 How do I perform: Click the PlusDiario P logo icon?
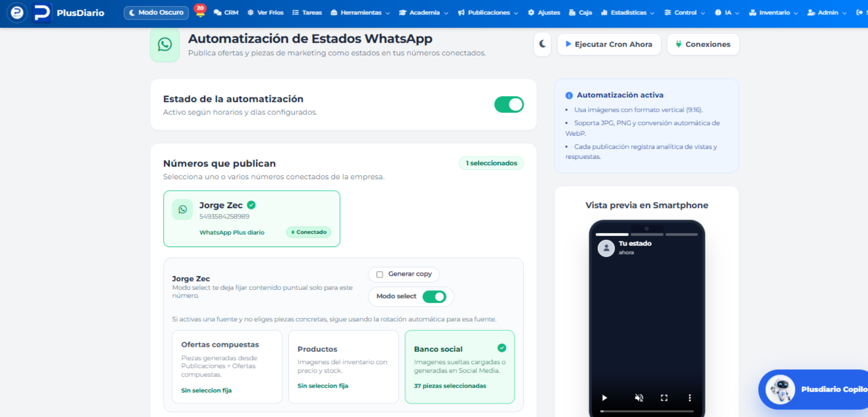click(x=42, y=13)
